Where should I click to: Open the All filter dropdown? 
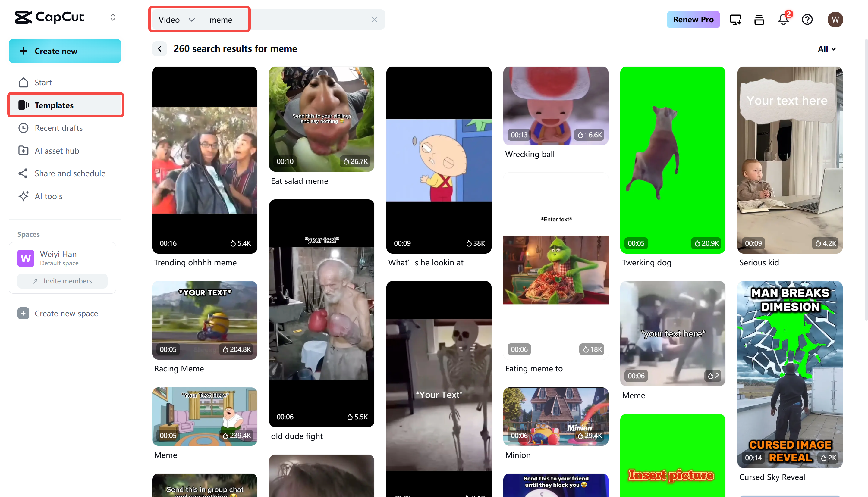(x=826, y=49)
